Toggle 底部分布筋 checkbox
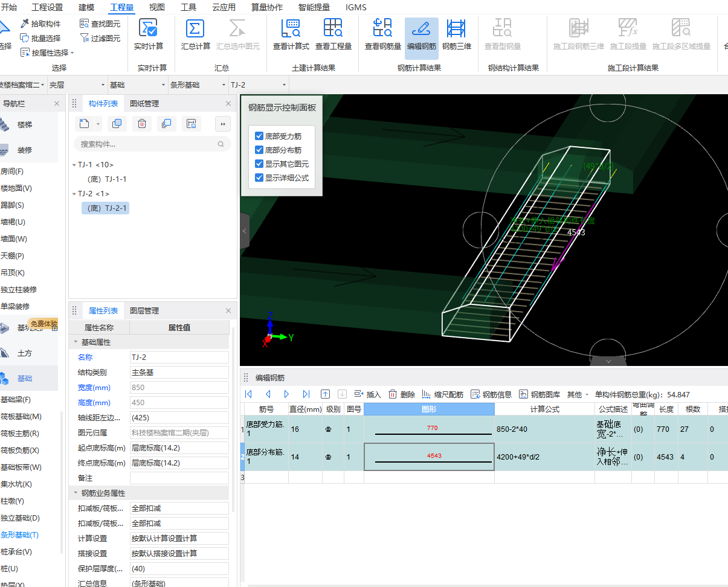 pos(259,150)
